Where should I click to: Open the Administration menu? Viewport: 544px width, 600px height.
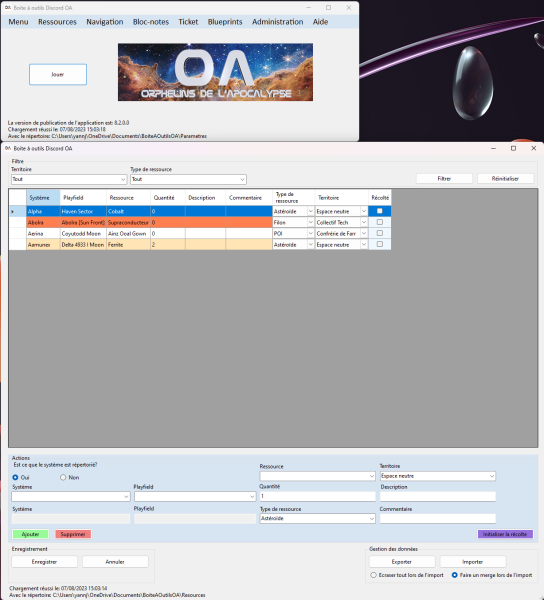click(277, 22)
